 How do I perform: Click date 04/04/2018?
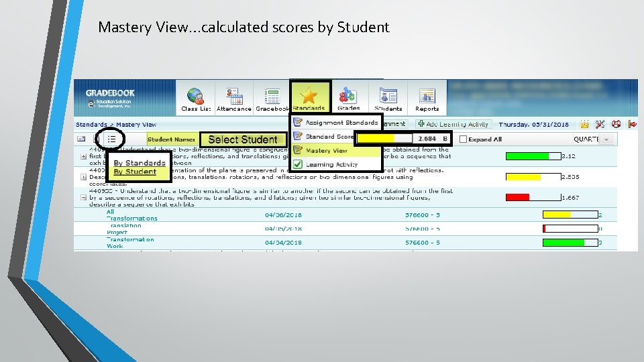283,243
